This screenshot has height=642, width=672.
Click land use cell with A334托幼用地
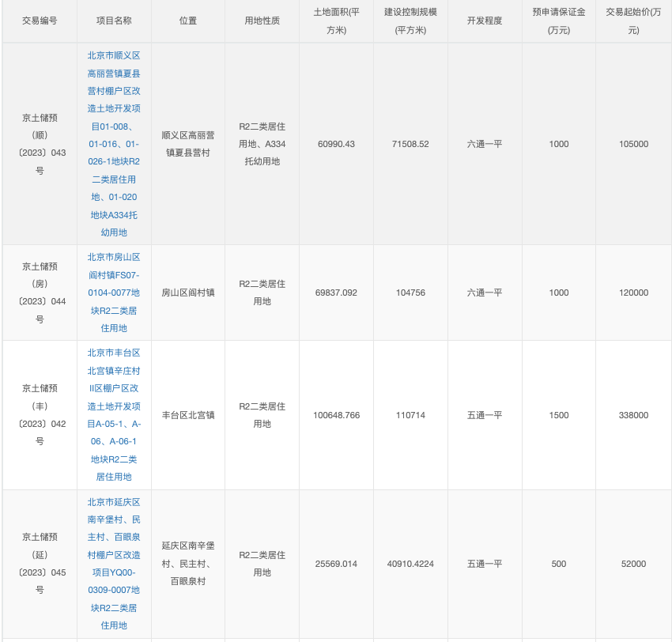[262, 144]
